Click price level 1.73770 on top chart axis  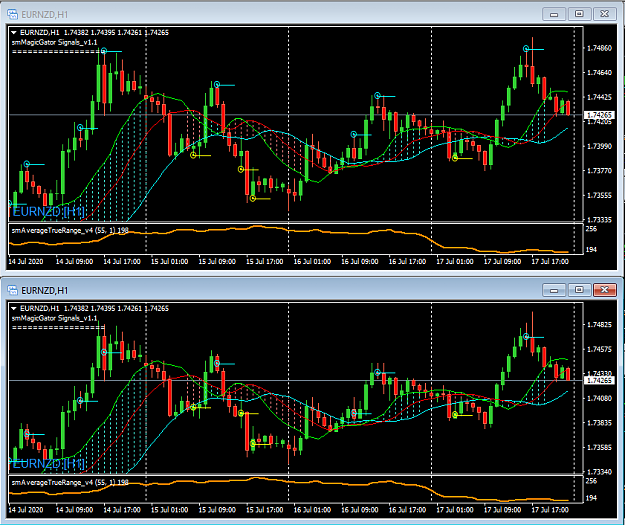599,171
